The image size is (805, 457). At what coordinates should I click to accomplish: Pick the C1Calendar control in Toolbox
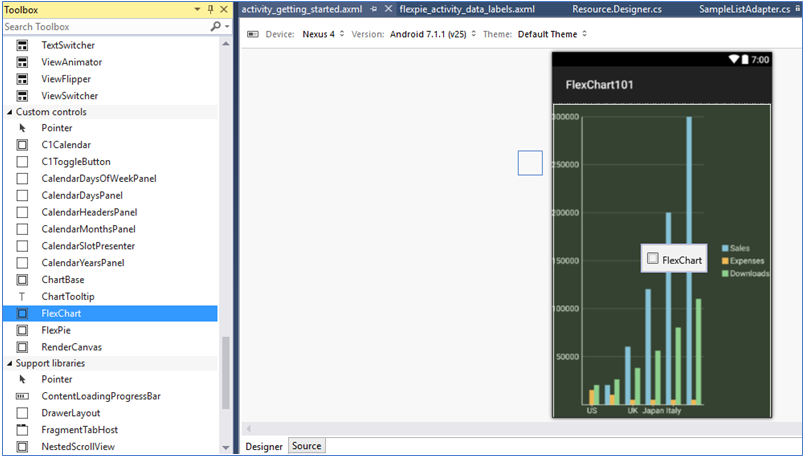pos(65,145)
